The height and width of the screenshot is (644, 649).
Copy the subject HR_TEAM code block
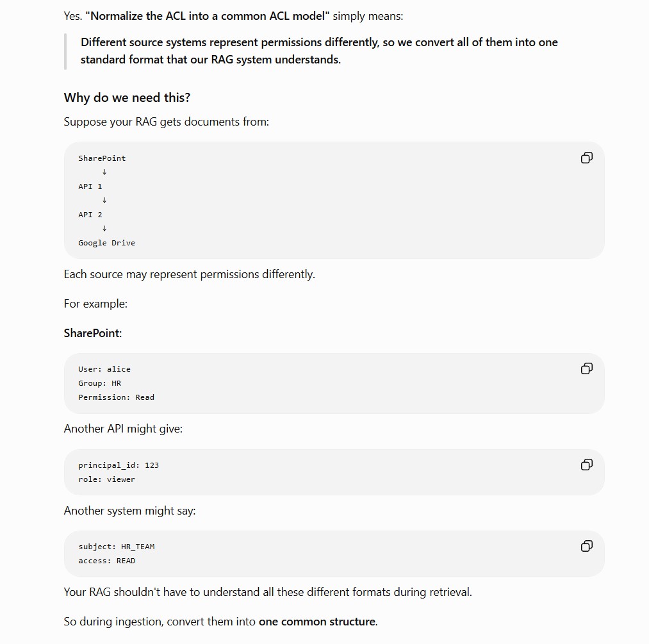[x=586, y=546]
